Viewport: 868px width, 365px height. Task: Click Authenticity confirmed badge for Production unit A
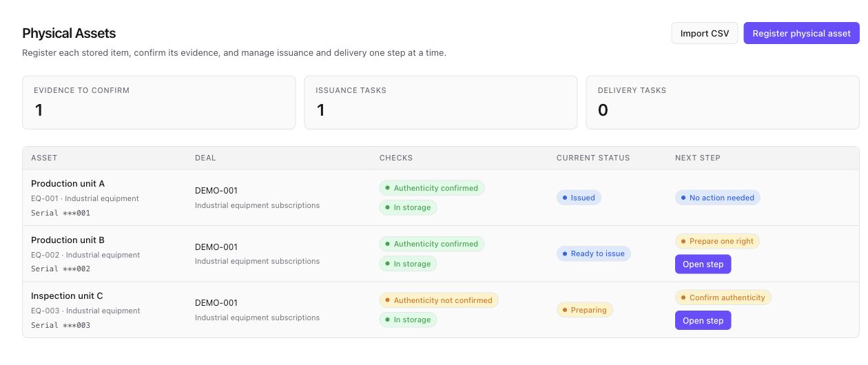coord(432,187)
